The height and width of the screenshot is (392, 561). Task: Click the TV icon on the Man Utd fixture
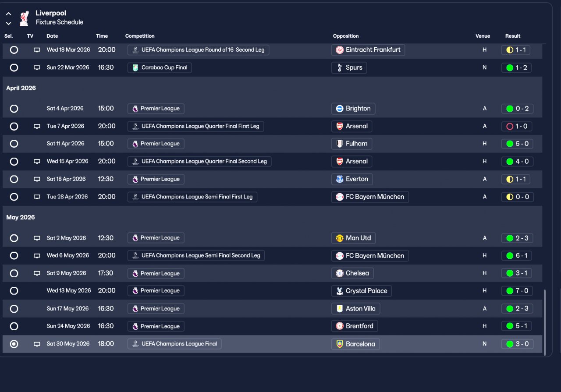[x=37, y=238]
